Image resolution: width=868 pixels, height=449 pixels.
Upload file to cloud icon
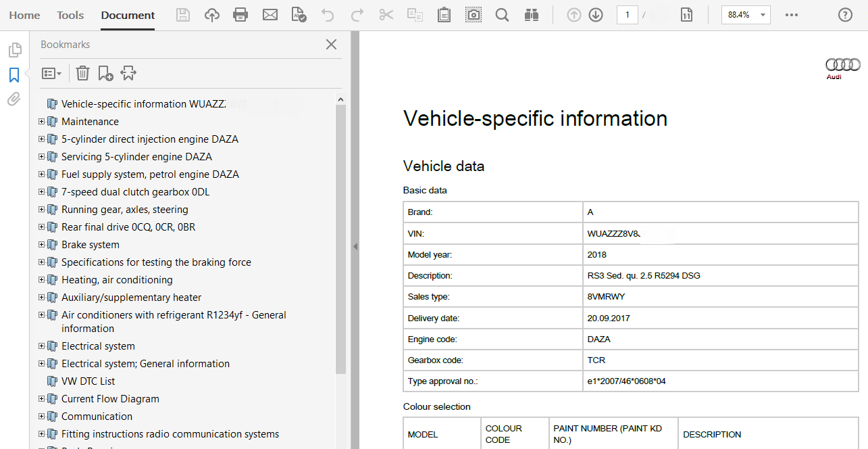tap(212, 15)
